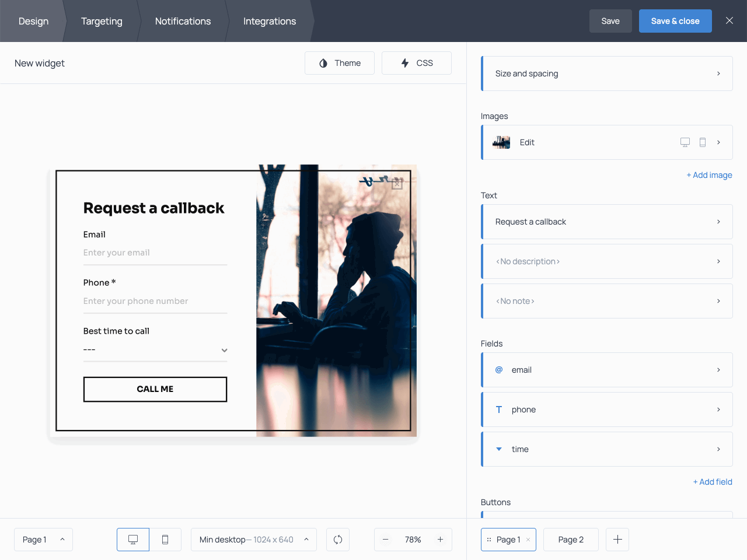Select the Page 2 tab

click(x=571, y=540)
